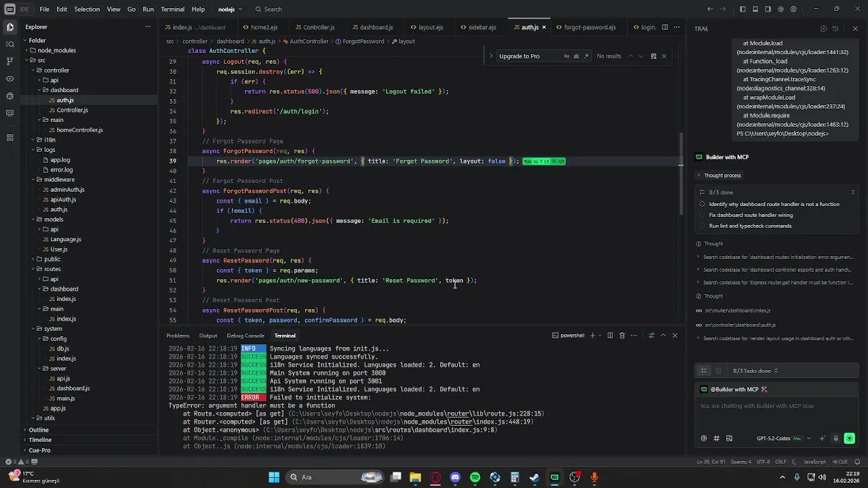Close the bottom terminal panel
Viewport: 868px width, 488px height.
(x=675, y=335)
